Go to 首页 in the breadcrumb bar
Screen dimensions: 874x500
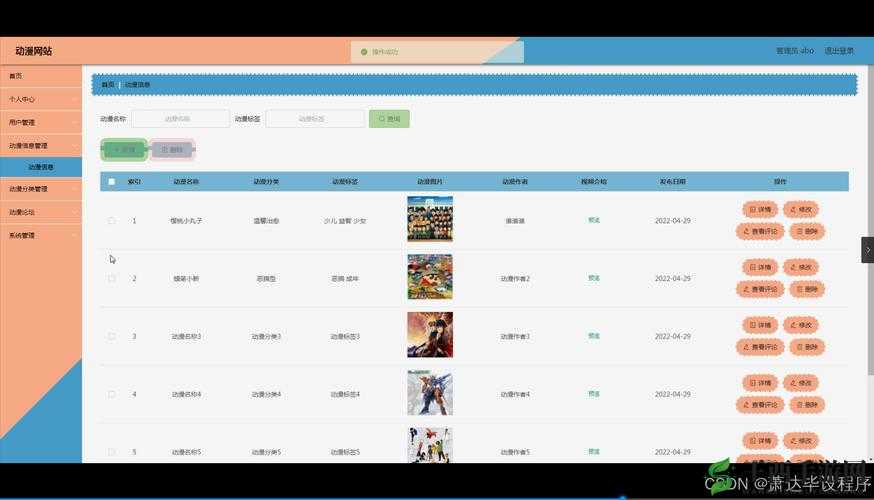pos(108,85)
